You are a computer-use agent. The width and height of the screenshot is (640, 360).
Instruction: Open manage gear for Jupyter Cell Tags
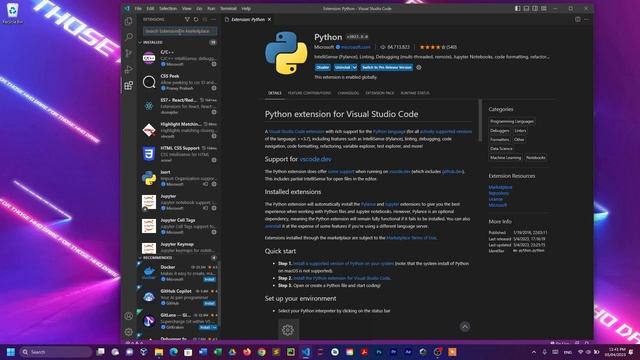(x=214, y=232)
